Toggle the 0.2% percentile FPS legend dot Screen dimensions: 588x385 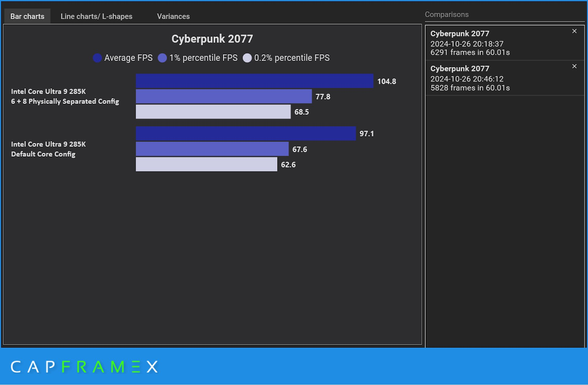247,58
